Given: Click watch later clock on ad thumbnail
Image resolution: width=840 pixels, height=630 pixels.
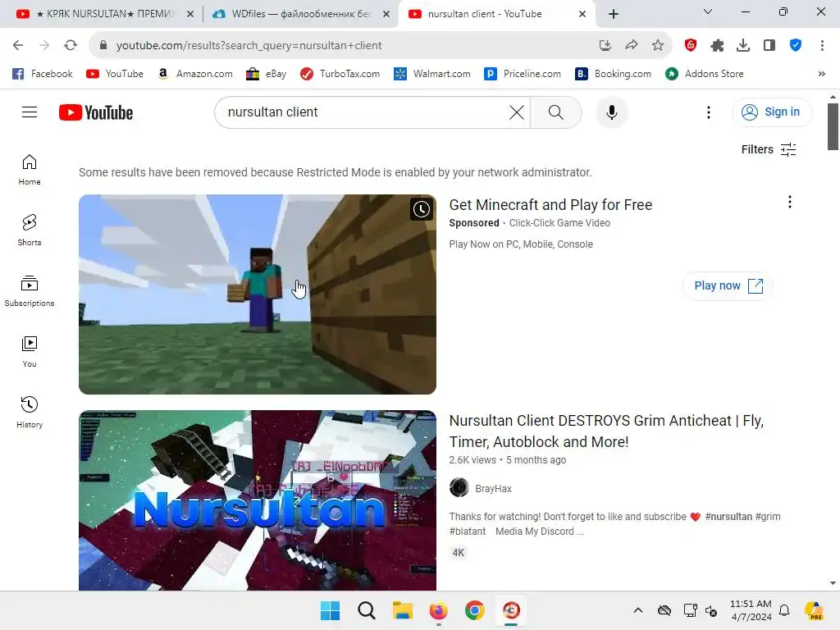Looking at the screenshot, I should 422,209.
